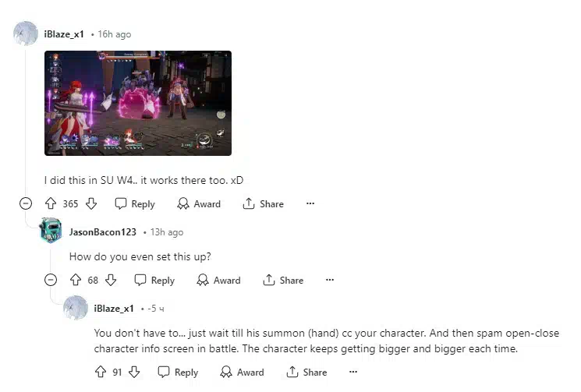Open more options on the 365-point comment
The width and height of the screenshot is (581, 392).
click(310, 203)
